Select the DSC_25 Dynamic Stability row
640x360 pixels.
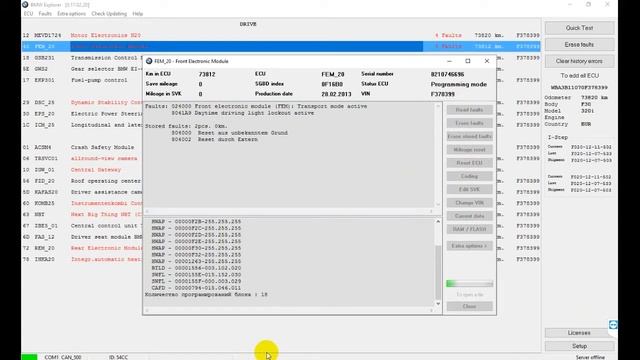click(82, 102)
